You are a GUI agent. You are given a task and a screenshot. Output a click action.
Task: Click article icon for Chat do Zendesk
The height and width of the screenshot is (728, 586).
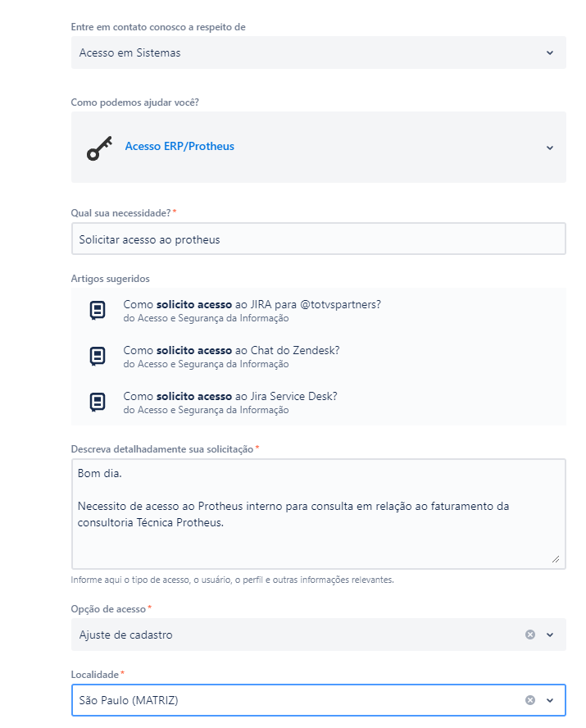pos(98,357)
